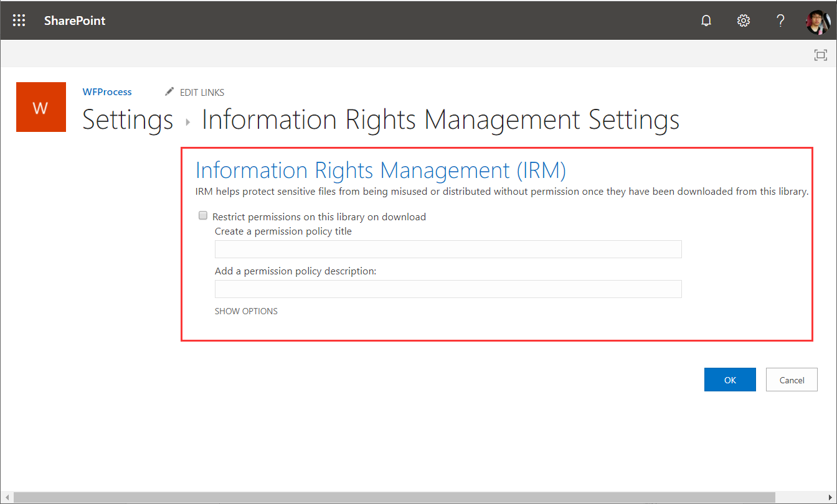The height and width of the screenshot is (504, 837).
Task: Click the Cancel button
Action: click(x=792, y=380)
